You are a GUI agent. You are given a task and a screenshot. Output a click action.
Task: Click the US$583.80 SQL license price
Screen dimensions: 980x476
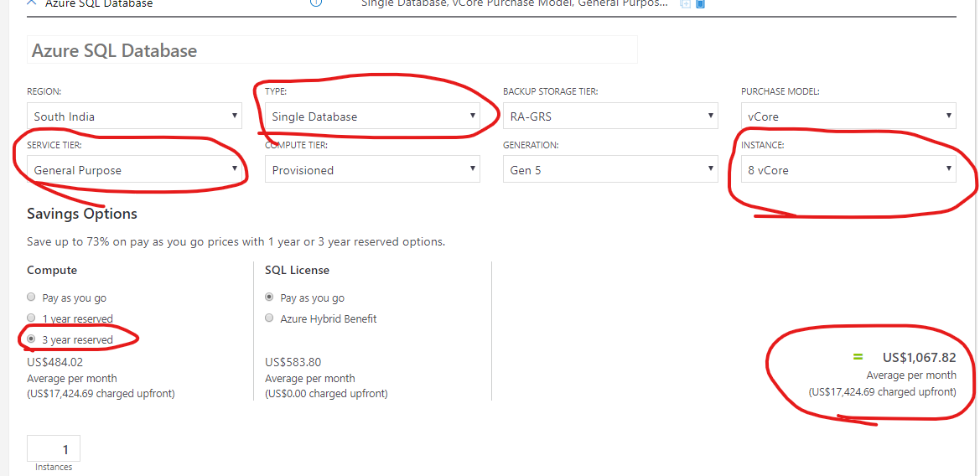click(x=293, y=362)
